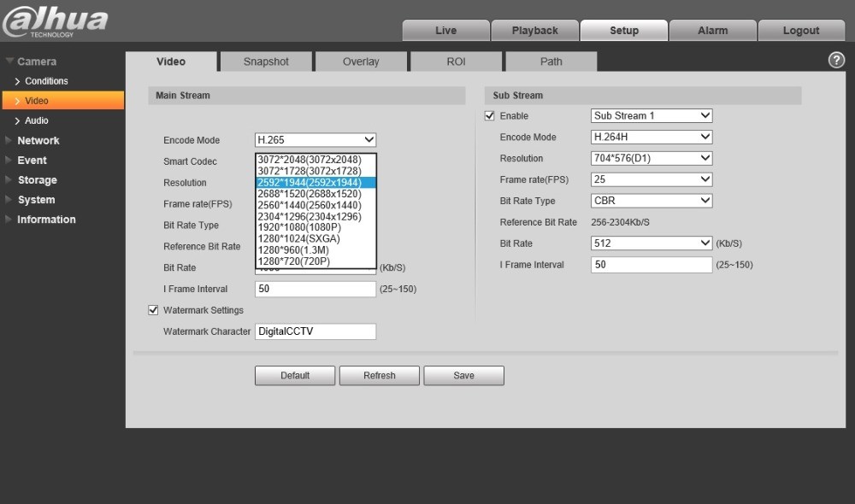Click the Logout button
The width and height of the screenshot is (855, 504).
point(801,31)
